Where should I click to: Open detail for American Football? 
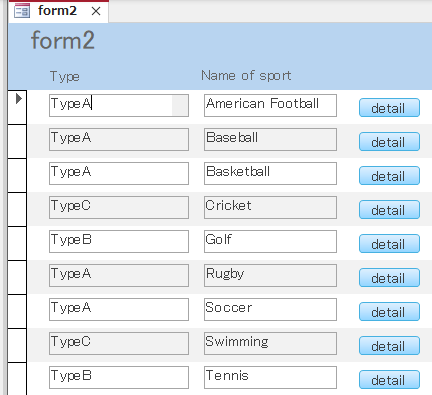point(389,108)
